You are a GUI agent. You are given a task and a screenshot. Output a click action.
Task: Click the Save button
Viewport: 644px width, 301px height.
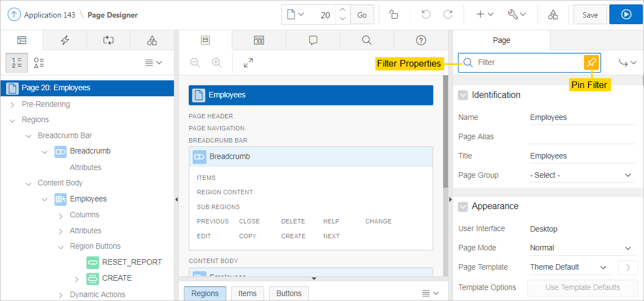coord(590,15)
